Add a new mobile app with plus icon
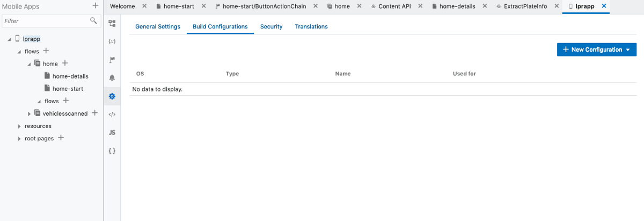The height and width of the screenshot is (221, 644). (x=95, y=6)
